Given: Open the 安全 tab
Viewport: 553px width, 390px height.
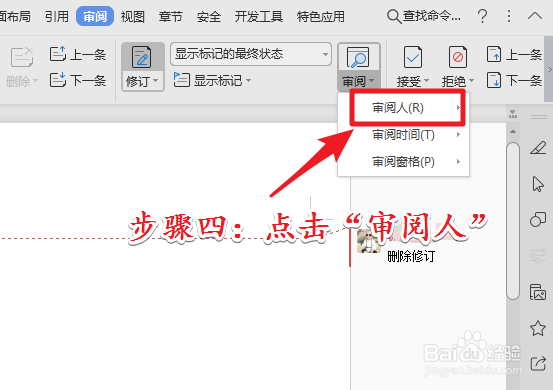Looking at the screenshot, I should pyautogui.click(x=209, y=16).
